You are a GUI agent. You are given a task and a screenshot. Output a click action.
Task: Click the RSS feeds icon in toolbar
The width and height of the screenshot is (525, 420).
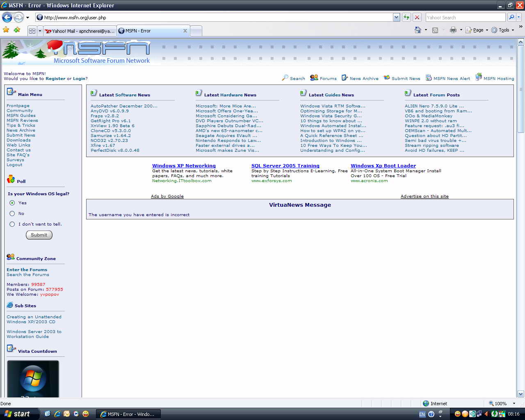point(435,30)
